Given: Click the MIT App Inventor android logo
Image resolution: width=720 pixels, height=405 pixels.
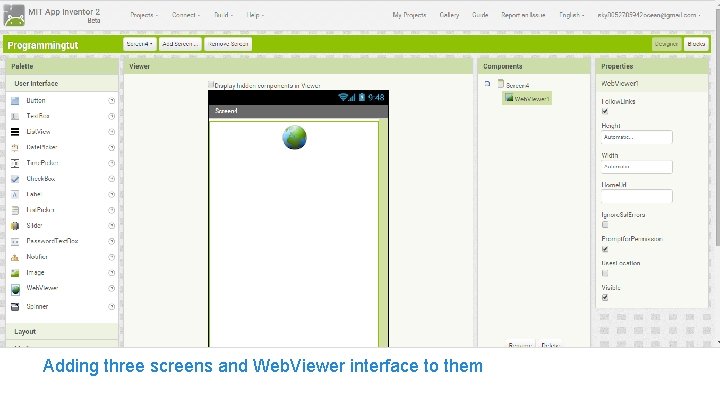Looking at the screenshot, I should coord(14,15).
